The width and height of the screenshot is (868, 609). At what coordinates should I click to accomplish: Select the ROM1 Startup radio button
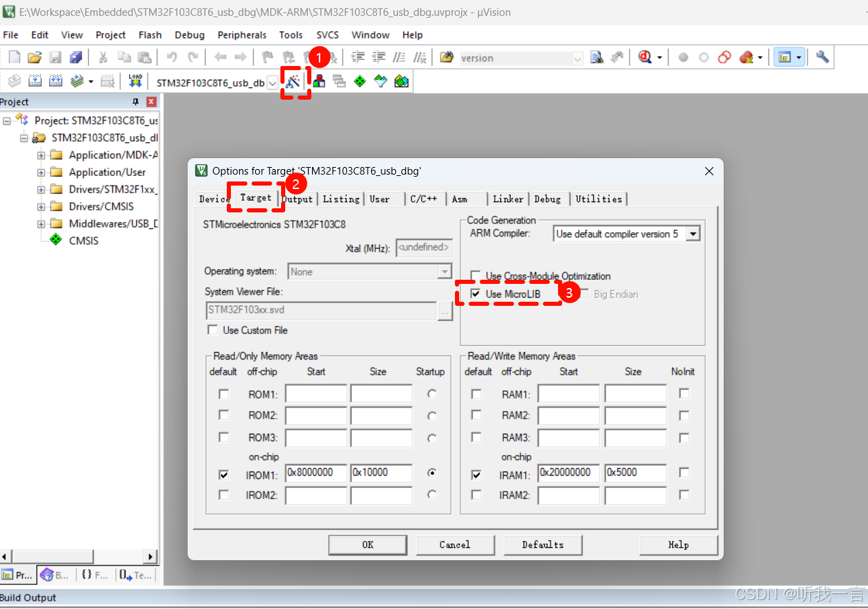coord(432,394)
